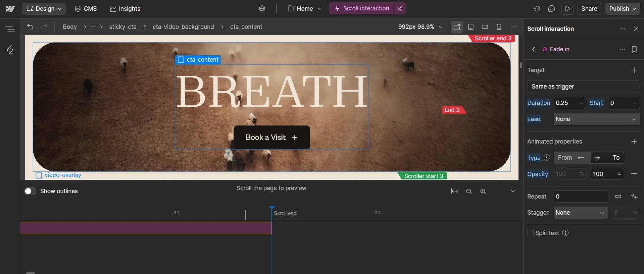Toggle infinite repeat loop
This screenshot has height=274, width=644.
tap(618, 197)
